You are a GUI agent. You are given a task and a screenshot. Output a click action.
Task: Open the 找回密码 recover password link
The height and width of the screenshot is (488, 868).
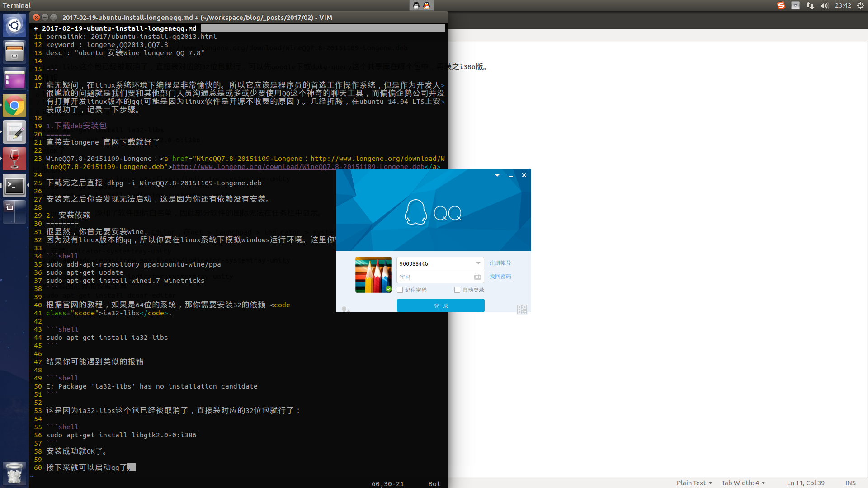point(500,277)
